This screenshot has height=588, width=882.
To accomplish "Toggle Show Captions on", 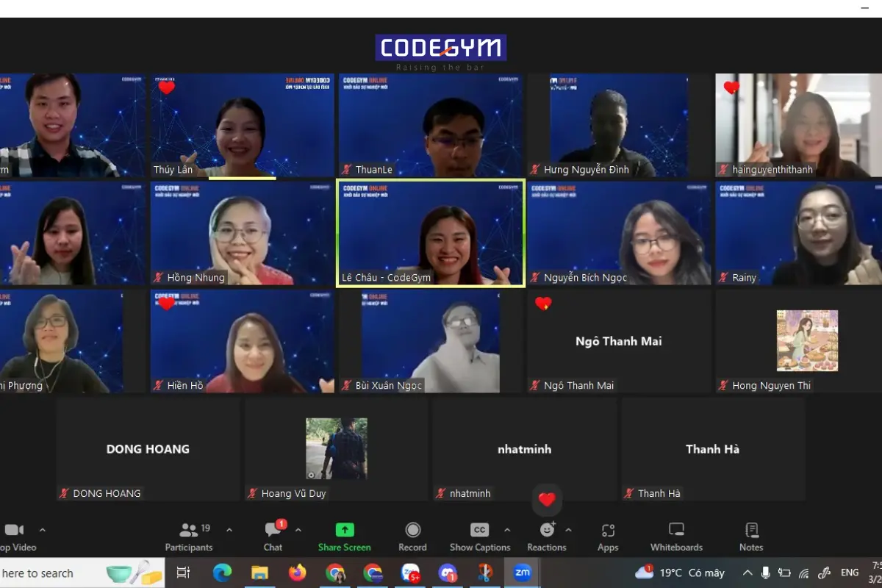I will (479, 536).
